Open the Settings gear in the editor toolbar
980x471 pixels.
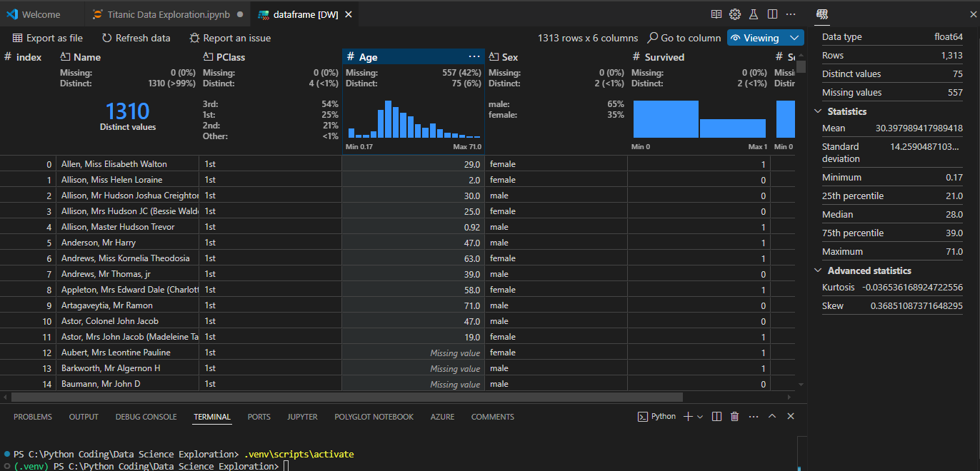pyautogui.click(x=734, y=14)
